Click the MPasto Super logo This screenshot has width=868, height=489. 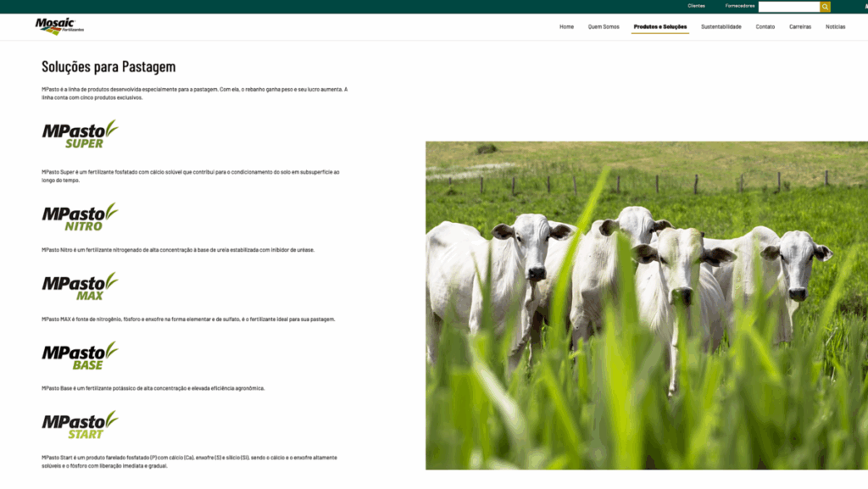tap(80, 134)
